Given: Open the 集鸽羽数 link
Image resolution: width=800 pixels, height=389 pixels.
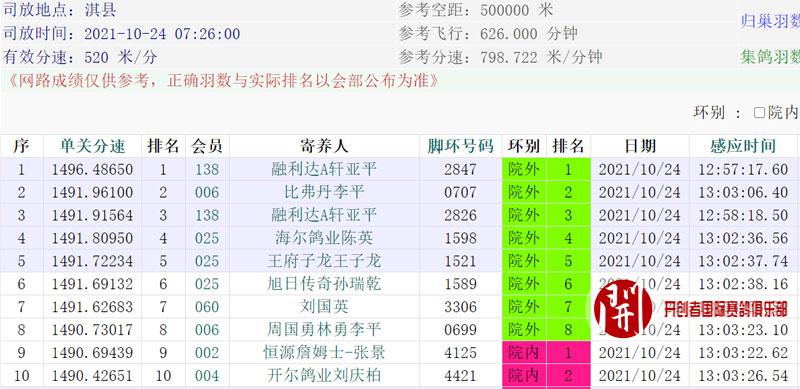Looking at the screenshot, I should tap(770, 57).
